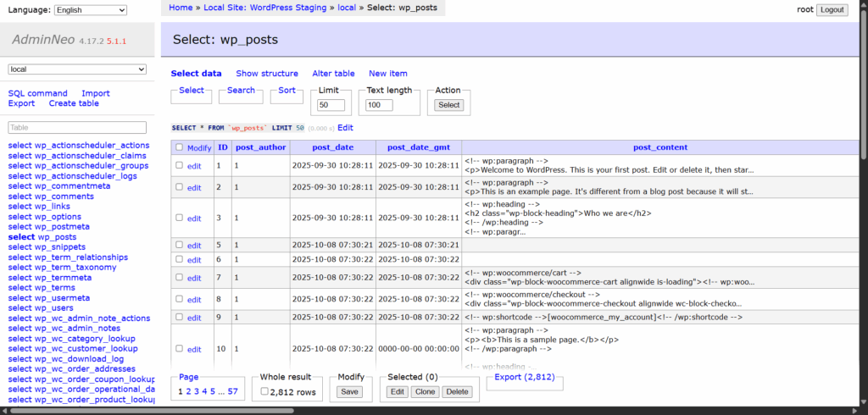Enable the Whole result 2,812 rows checkbox
This screenshot has height=415, width=868.
(x=264, y=392)
